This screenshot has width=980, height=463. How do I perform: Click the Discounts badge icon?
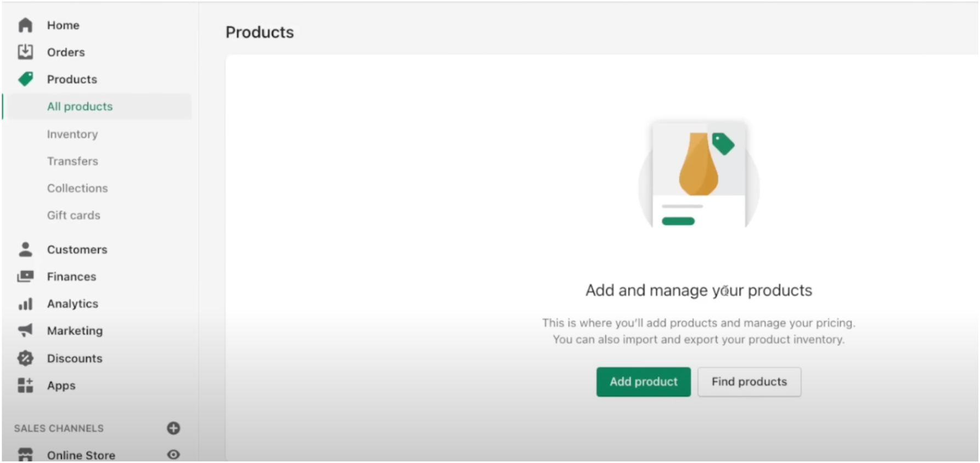(x=25, y=358)
